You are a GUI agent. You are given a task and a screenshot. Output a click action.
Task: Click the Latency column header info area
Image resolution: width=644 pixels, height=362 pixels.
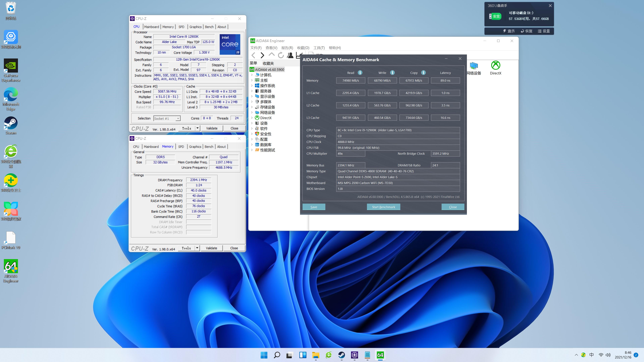click(445, 73)
